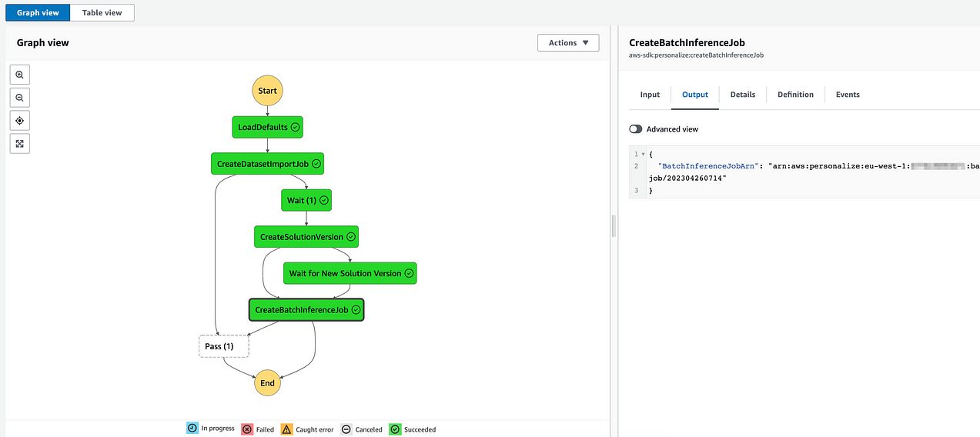The image size is (980, 437).
Task: Open the Actions dropdown menu
Action: click(x=568, y=43)
